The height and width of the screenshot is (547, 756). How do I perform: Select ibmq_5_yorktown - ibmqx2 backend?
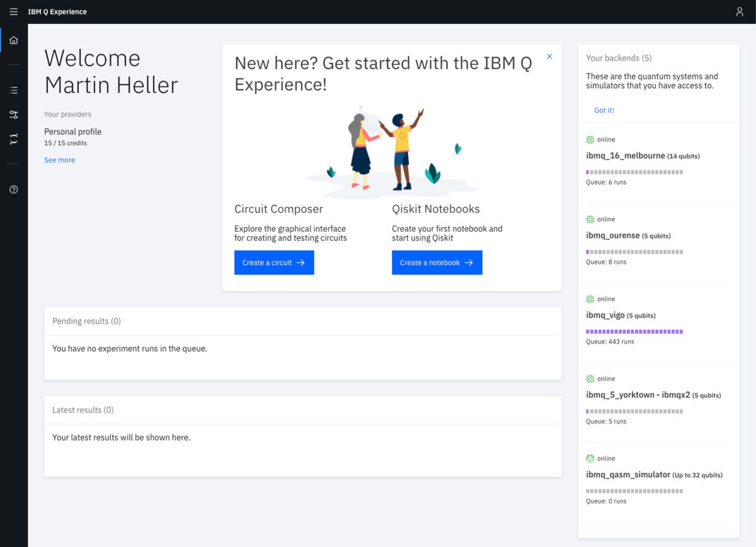pyautogui.click(x=638, y=395)
